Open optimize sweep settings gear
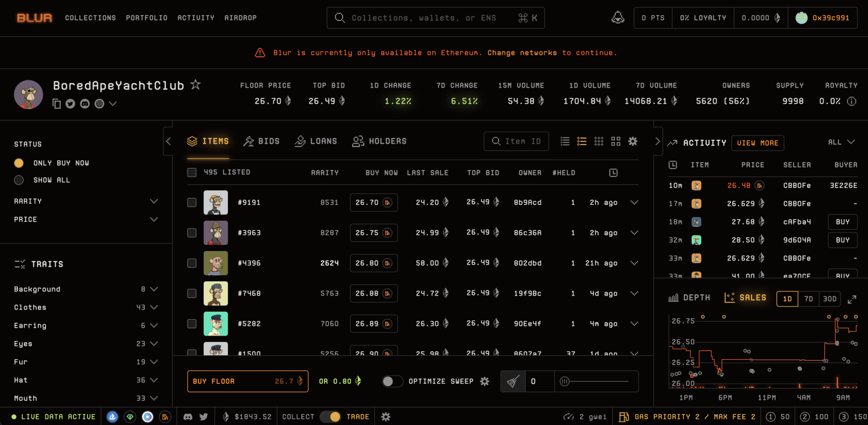868x425 pixels. tap(485, 381)
